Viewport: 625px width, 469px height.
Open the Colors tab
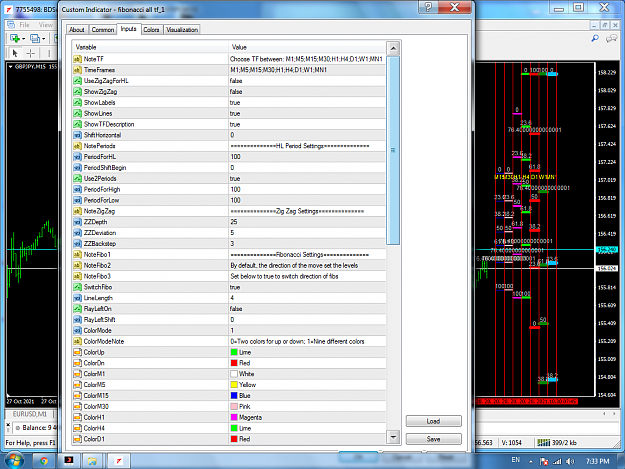[151, 29]
